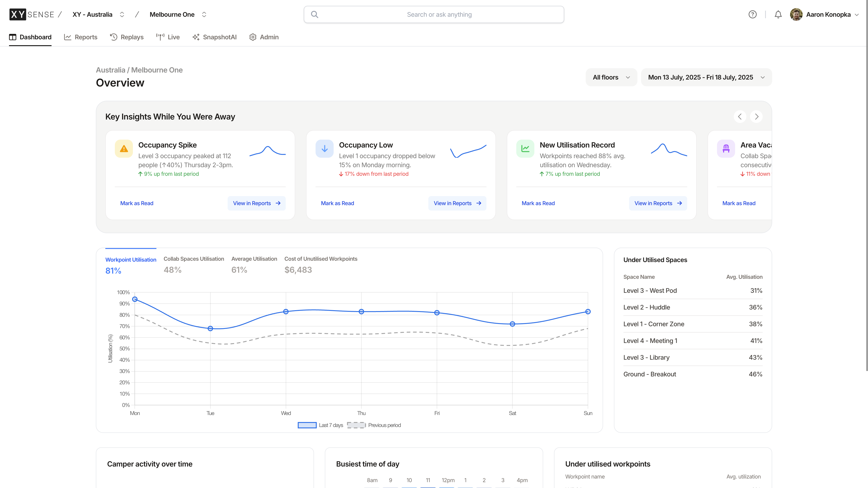868x488 pixels.
Task: Click the Occupancy Low down-arrow icon
Action: pos(325,148)
